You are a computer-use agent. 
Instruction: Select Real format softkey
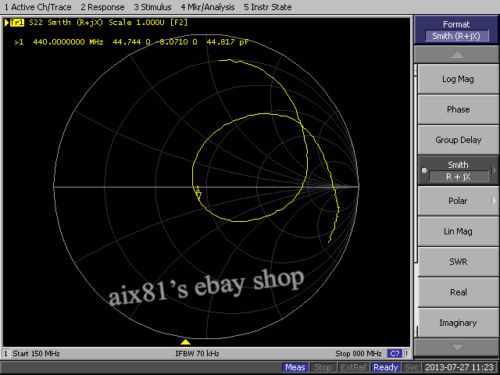coord(458,292)
